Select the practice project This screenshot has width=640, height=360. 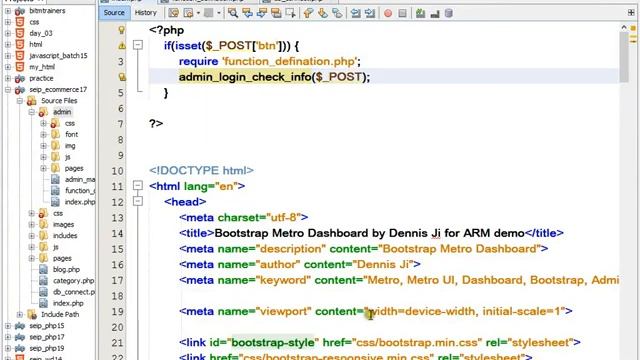pyautogui.click(x=41, y=78)
